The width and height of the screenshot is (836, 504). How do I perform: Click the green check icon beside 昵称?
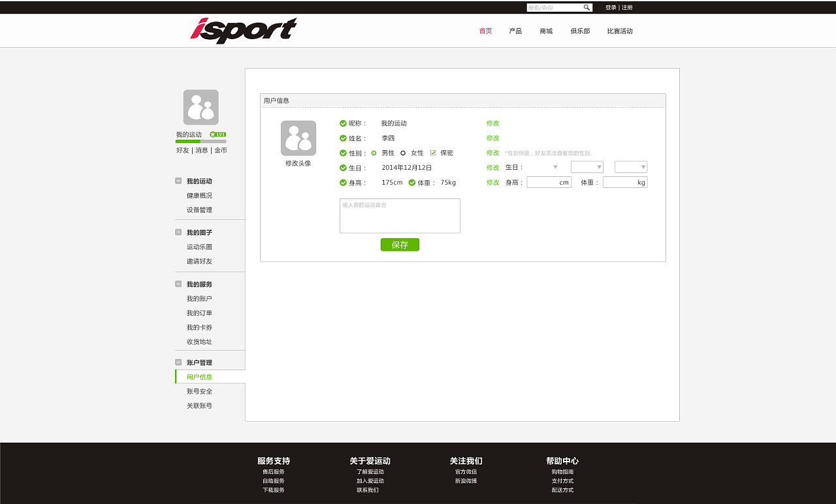click(x=343, y=123)
